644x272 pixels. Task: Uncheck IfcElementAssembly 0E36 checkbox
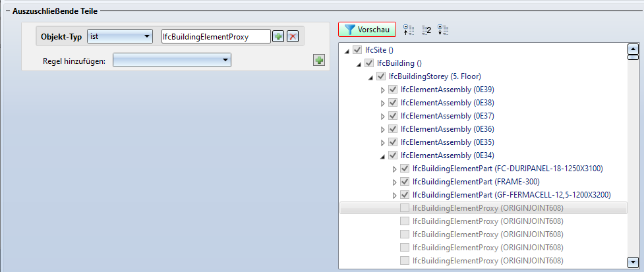(393, 129)
